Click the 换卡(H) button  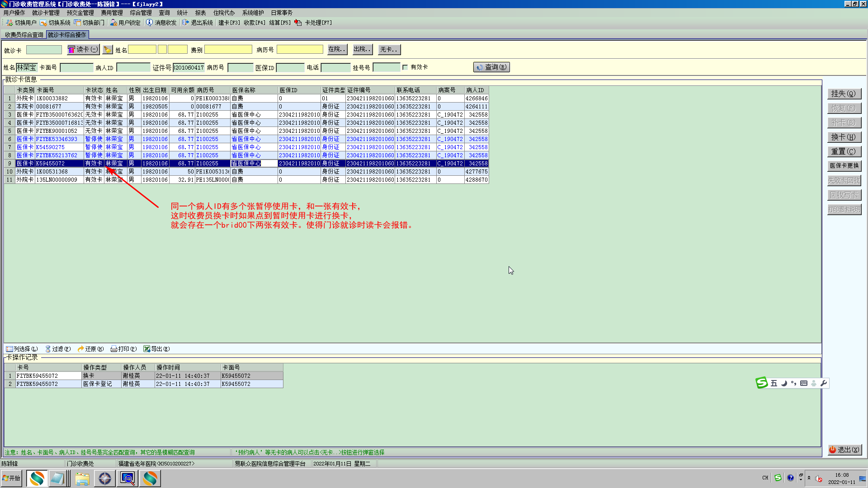[844, 137]
